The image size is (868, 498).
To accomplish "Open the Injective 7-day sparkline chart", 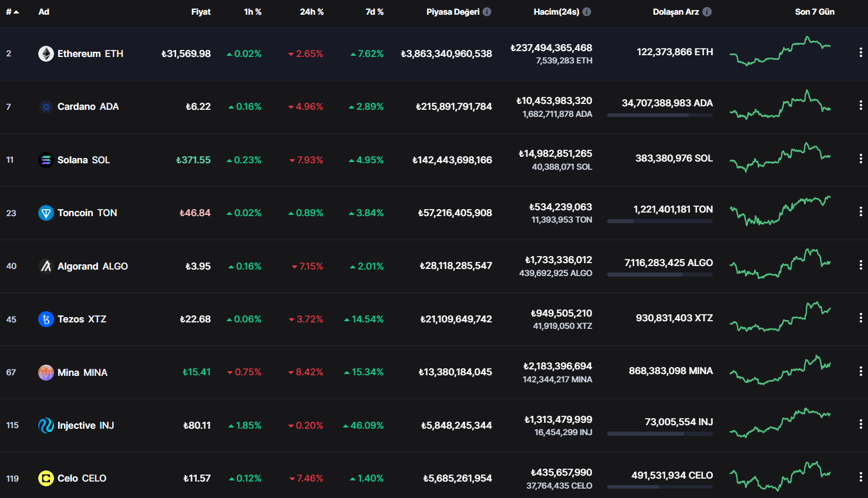I will 780,423.
